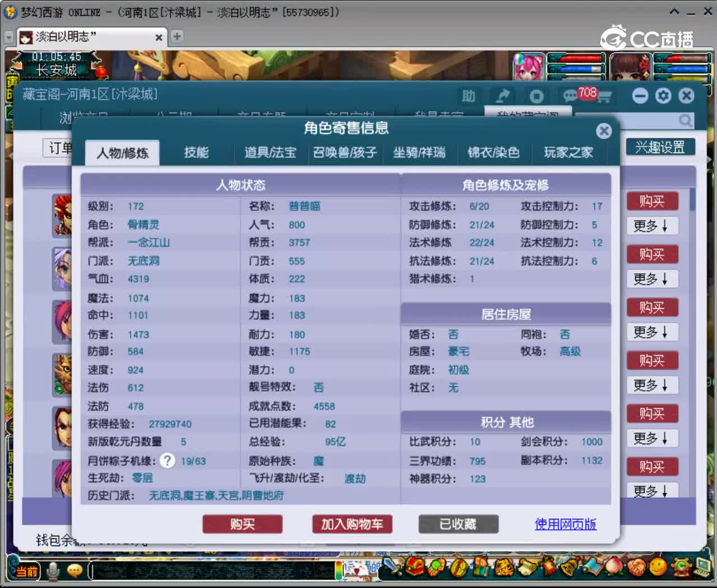Open the 助 help icon in 藏宝阁 header
The image size is (717, 588).
pyautogui.click(x=469, y=96)
